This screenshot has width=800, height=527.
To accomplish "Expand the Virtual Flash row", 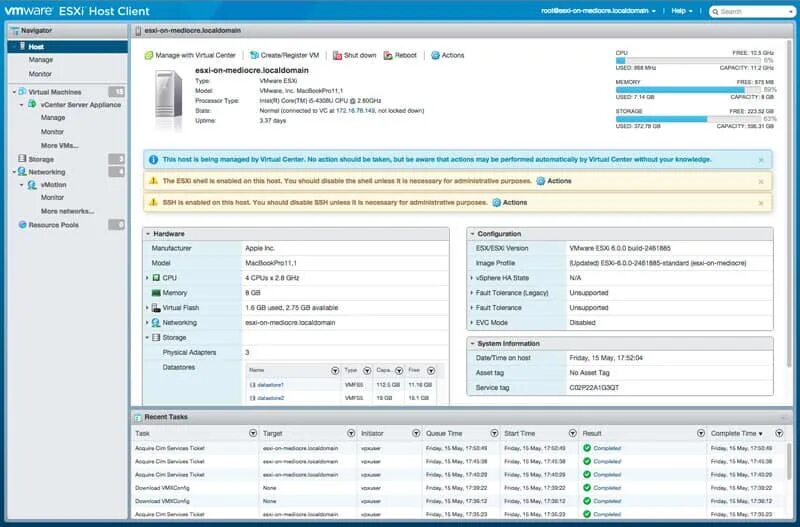I will click(147, 308).
